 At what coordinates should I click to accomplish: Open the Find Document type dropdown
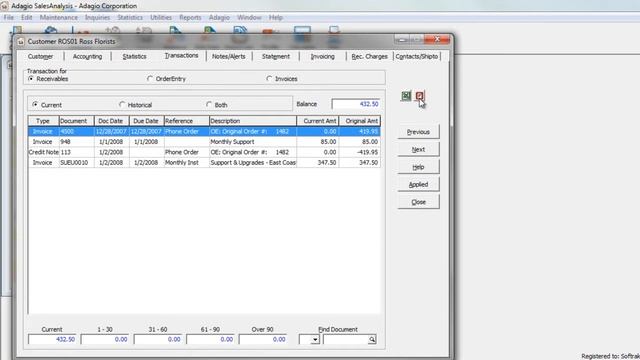click(x=315, y=340)
